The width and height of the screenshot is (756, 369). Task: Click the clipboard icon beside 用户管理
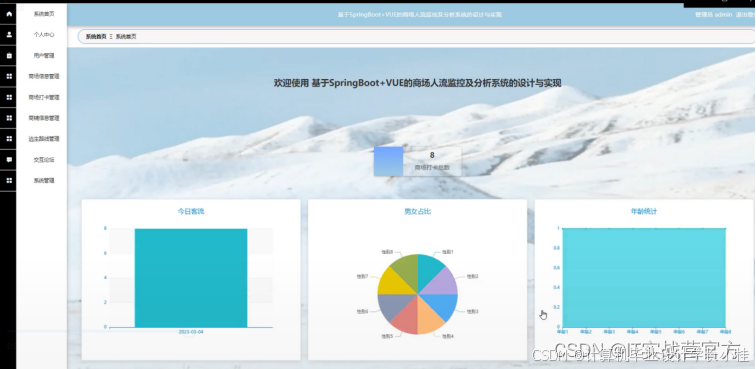coord(9,55)
